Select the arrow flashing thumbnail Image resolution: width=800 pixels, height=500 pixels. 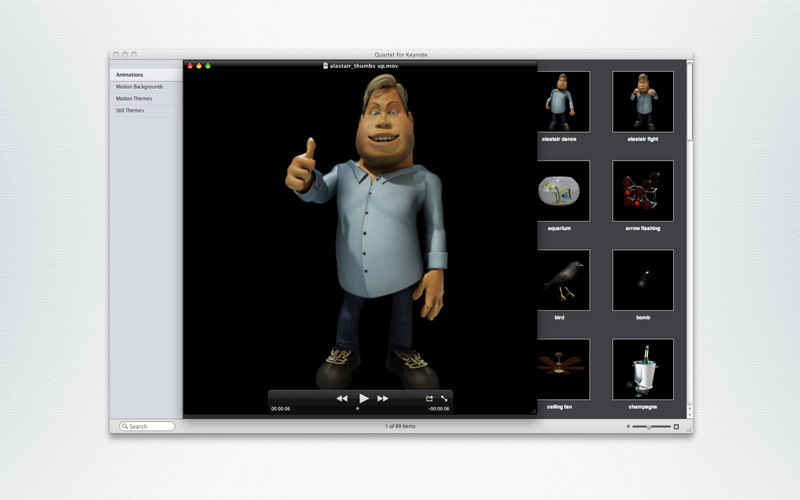[643, 191]
